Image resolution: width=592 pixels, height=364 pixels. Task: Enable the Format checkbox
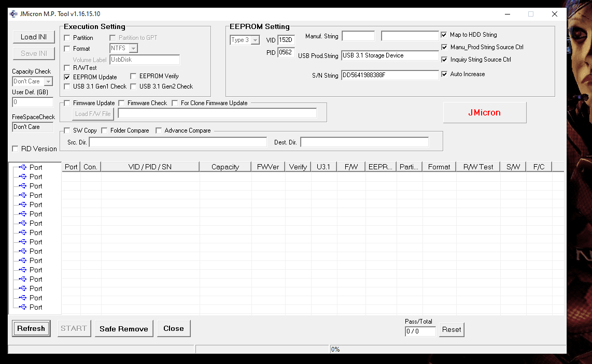pyautogui.click(x=67, y=49)
